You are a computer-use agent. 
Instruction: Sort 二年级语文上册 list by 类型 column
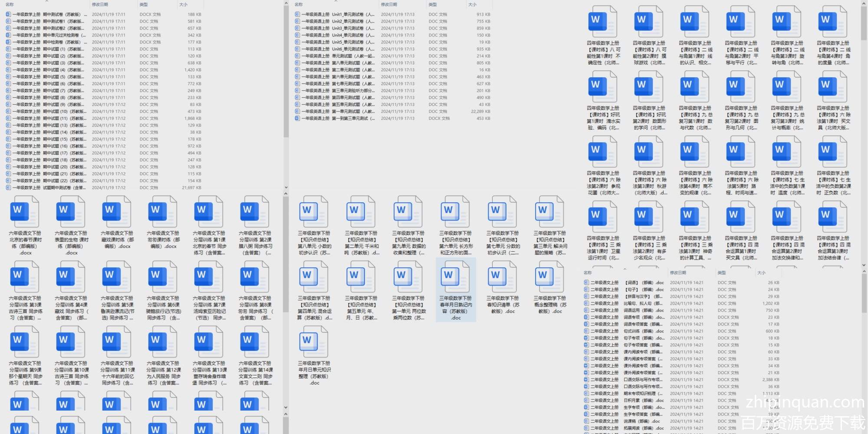coord(722,273)
